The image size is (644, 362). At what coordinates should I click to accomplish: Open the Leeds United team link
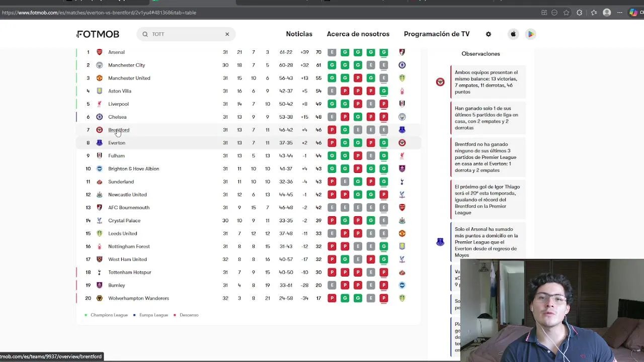pyautogui.click(x=122, y=233)
